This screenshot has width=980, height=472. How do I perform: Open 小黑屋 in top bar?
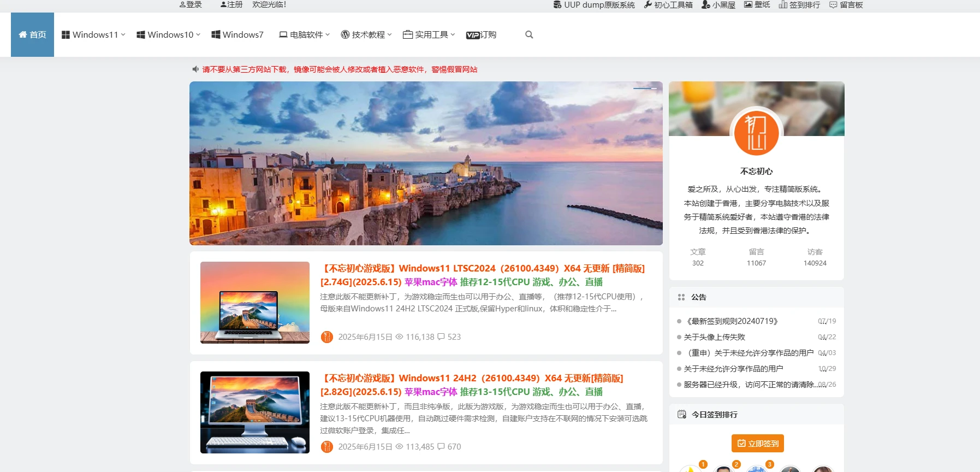(718, 4)
